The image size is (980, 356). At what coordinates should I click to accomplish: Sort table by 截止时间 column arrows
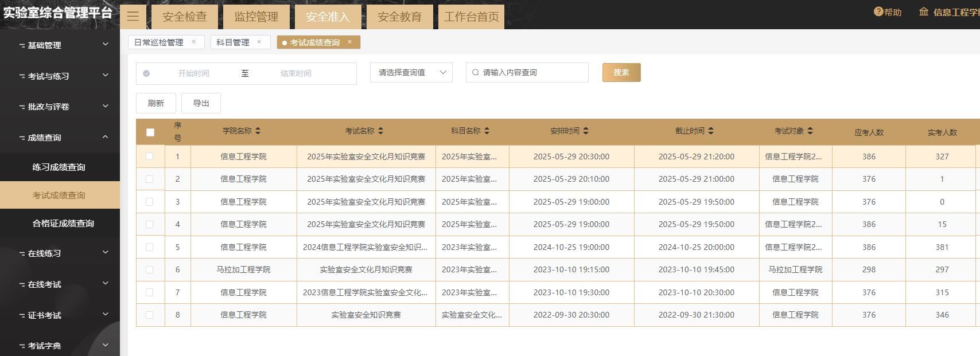point(710,131)
